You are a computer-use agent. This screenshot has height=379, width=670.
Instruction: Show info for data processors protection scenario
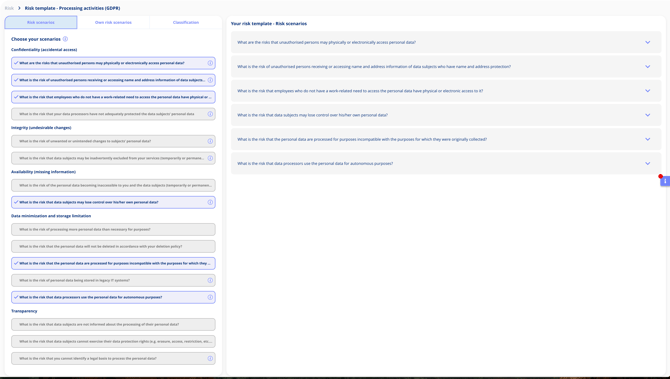[210, 114]
